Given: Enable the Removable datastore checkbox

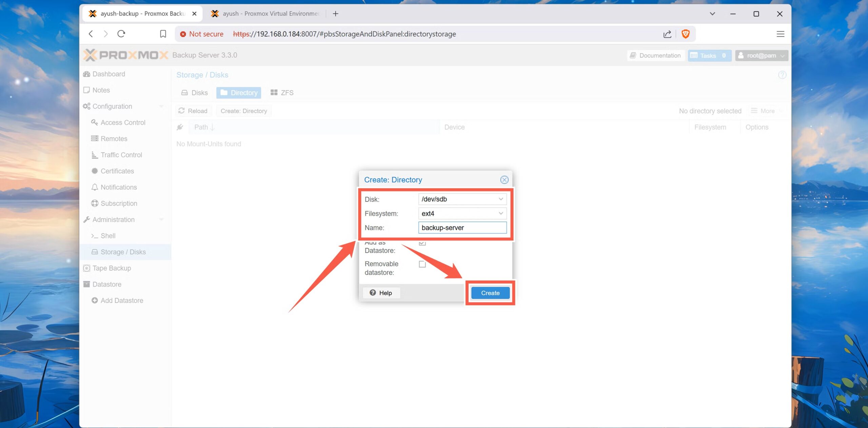Looking at the screenshot, I should point(422,264).
